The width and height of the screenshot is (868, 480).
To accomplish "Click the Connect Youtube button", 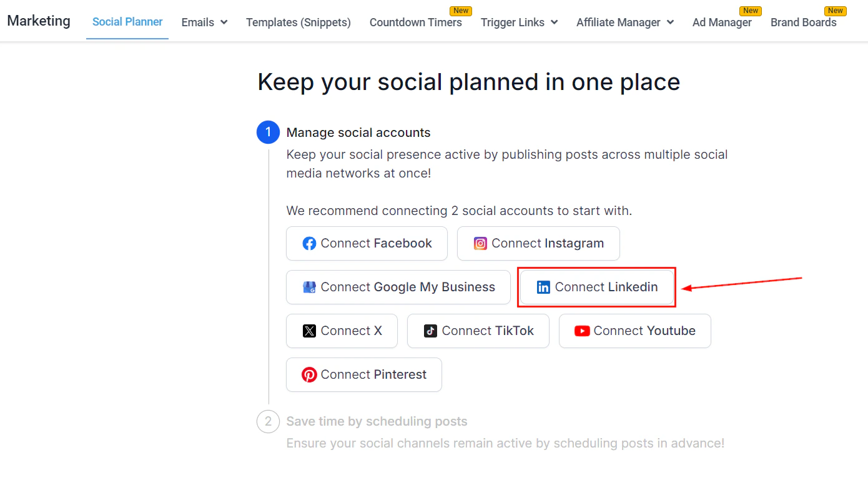I will pos(634,331).
